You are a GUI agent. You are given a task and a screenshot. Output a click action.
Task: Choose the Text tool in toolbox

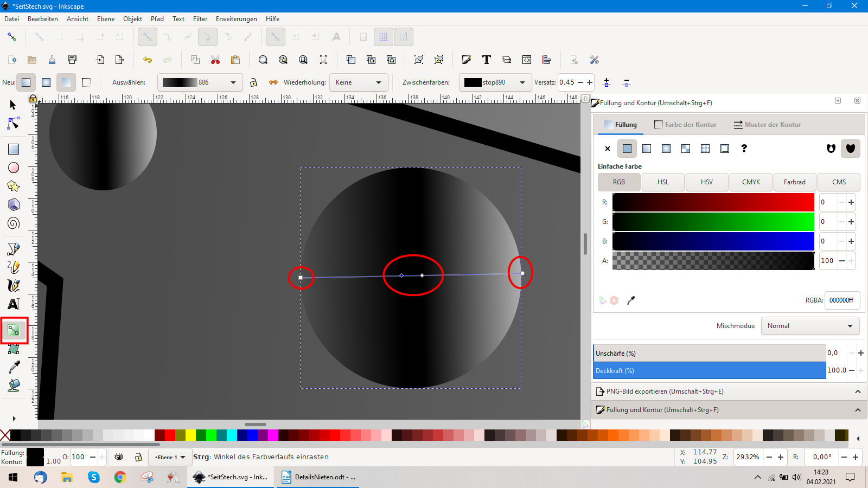[14, 304]
